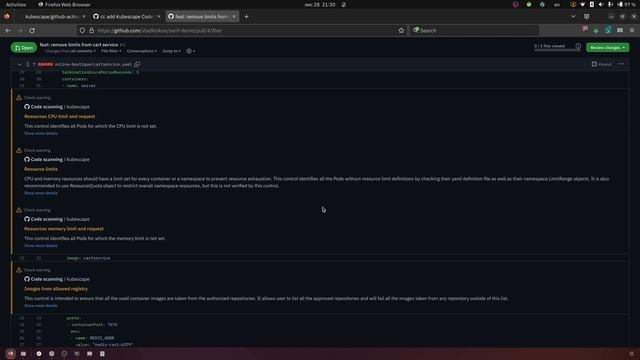
Task: Go back using the browser back arrow
Action: coord(8,30)
